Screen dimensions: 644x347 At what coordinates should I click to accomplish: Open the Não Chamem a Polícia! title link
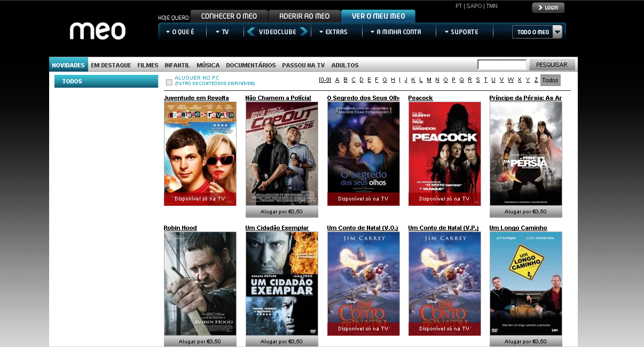(x=278, y=98)
